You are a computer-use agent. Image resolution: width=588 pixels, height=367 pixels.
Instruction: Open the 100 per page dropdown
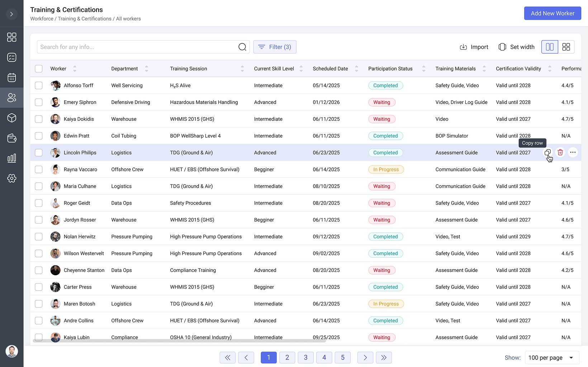[x=552, y=358]
